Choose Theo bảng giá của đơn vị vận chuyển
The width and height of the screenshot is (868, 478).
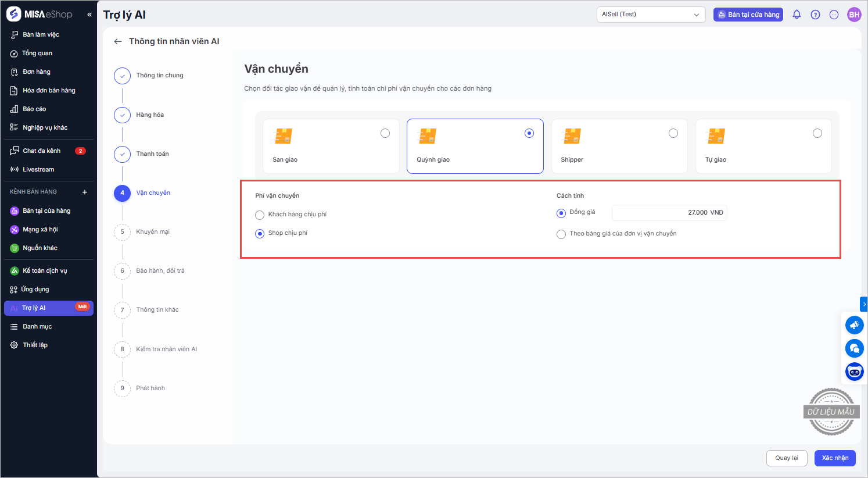(x=561, y=234)
